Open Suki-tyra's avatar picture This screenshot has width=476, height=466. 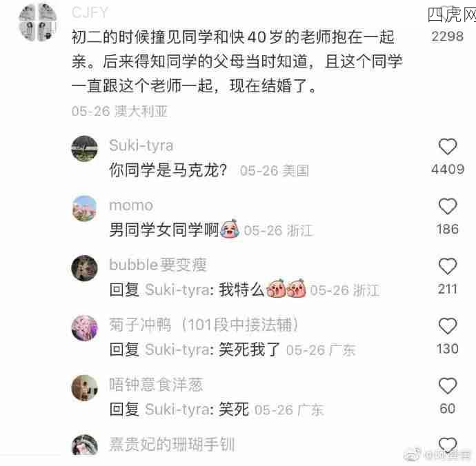pyautogui.click(x=85, y=149)
